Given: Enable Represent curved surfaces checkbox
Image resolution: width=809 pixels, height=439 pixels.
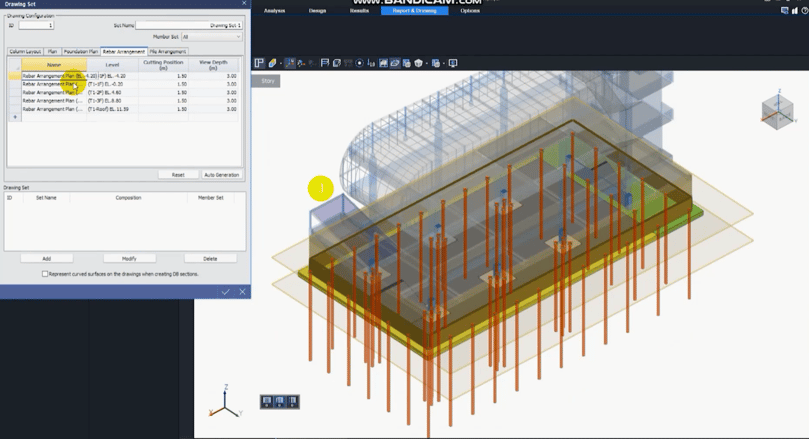Looking at the screenshot, I should [45, 273].
